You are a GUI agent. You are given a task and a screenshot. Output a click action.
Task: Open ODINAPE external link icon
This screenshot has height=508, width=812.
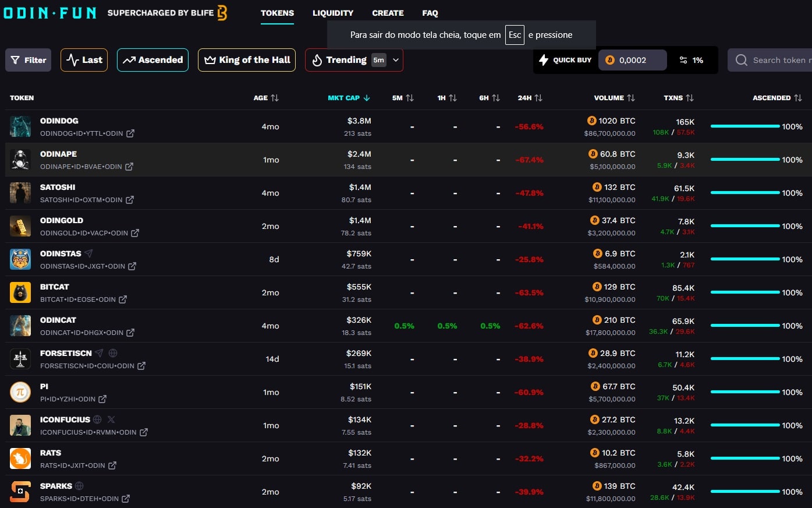point(129,167)
